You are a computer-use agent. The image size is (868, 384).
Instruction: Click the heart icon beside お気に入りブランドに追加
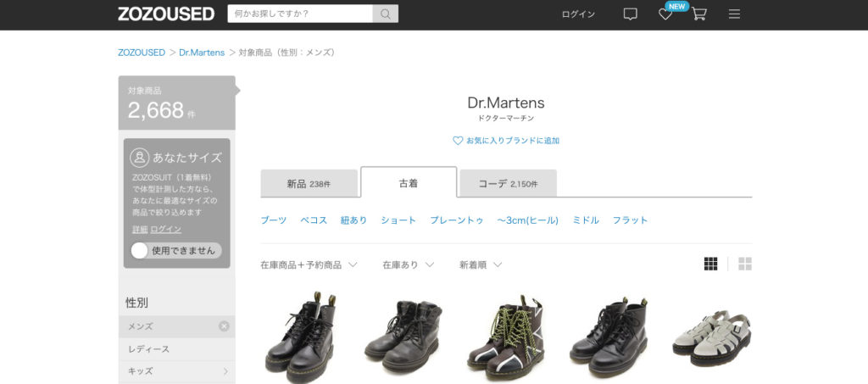pyautogui.click(x=458, y=141)
